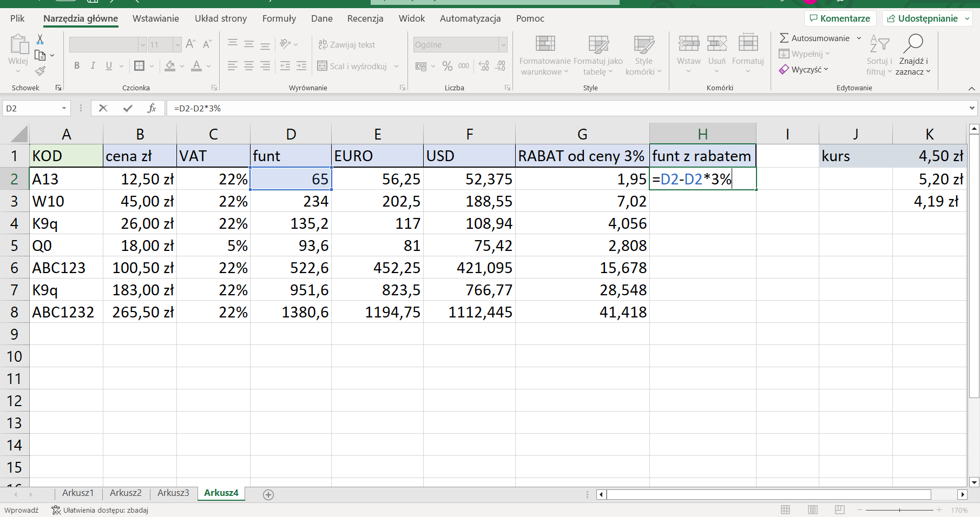The height and width of the screenshot is (517, 980).
Task: Click Increase indent icon
Action: coord(301,66)
